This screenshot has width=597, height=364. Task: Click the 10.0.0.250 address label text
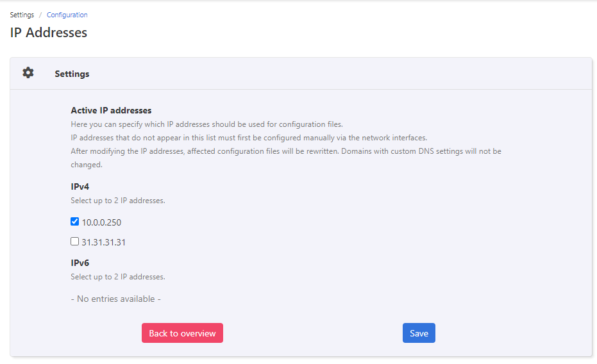click(x=101, y=223)
